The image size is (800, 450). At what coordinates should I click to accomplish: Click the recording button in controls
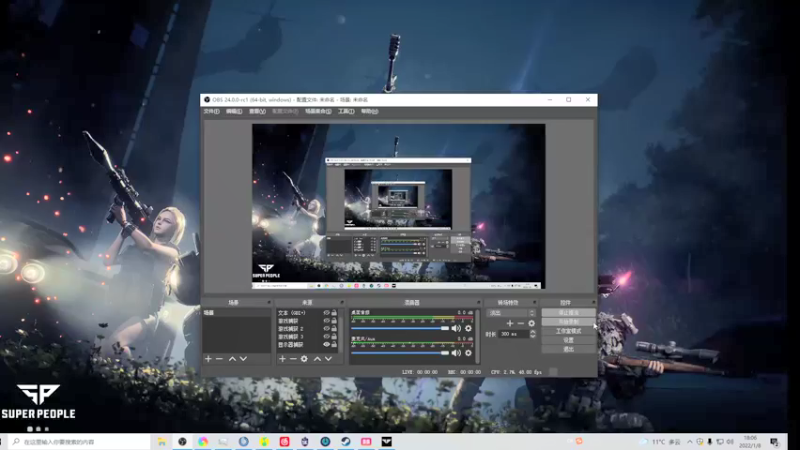coord(568,322)
